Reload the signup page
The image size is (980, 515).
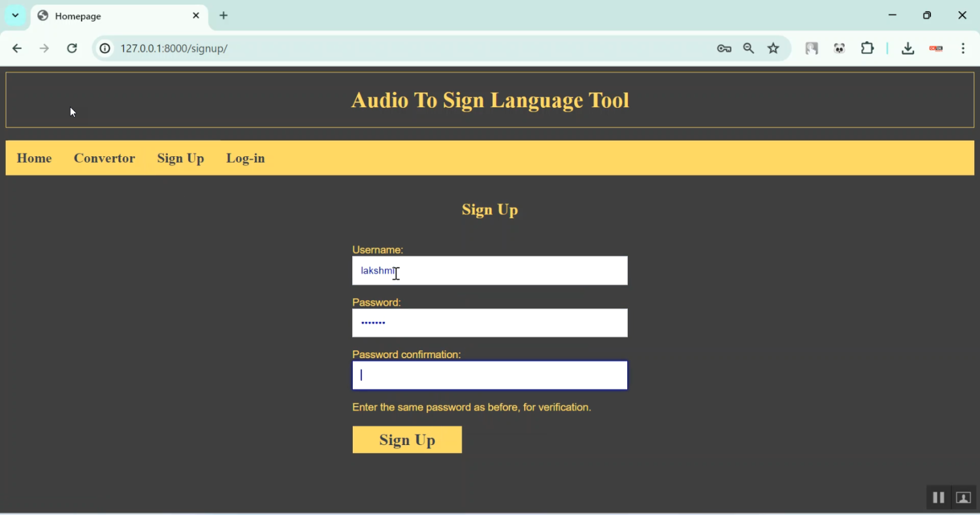[x=72, y=48]
